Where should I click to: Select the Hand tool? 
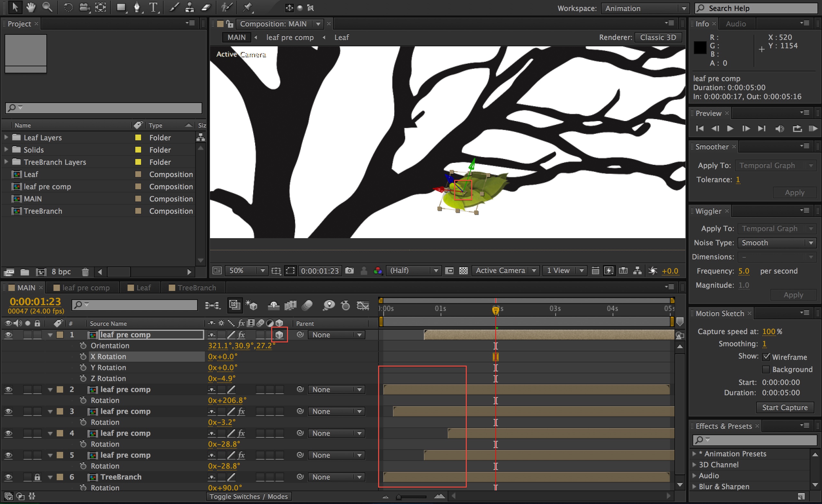point(31,7)
